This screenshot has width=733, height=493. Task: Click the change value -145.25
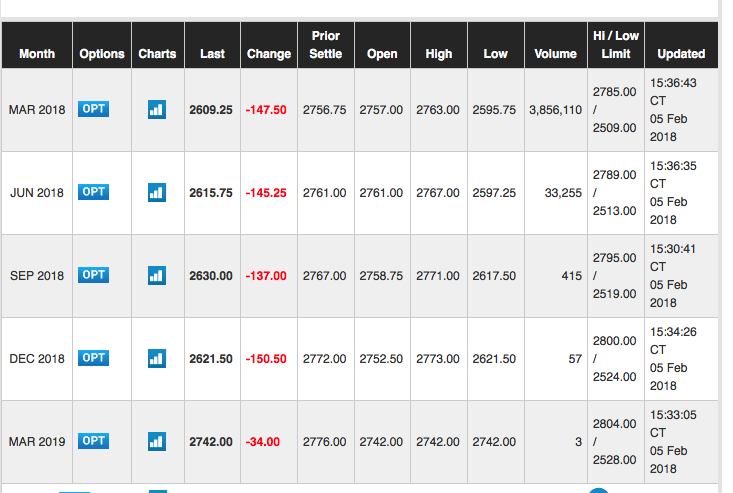pyautogui.click(x=266, y=193)
